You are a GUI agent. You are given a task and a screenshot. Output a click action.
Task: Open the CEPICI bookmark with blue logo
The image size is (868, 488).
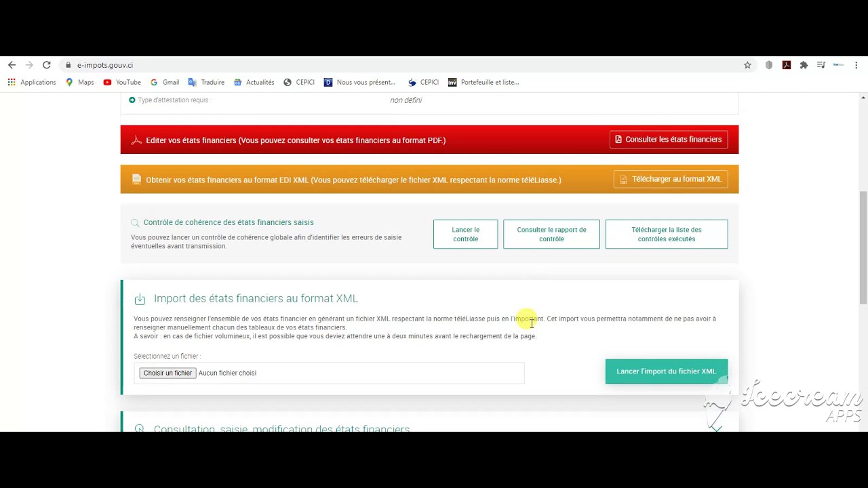point(423,82)
